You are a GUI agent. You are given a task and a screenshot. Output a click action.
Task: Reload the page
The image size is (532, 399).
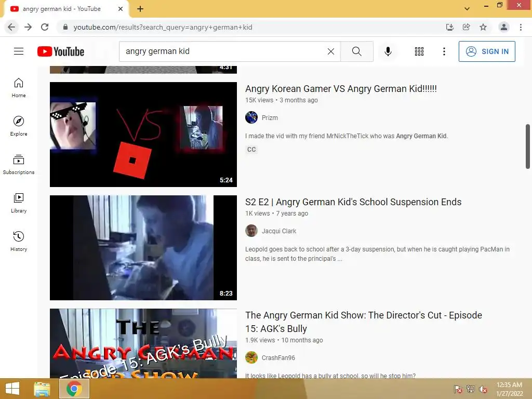(45, 27)
